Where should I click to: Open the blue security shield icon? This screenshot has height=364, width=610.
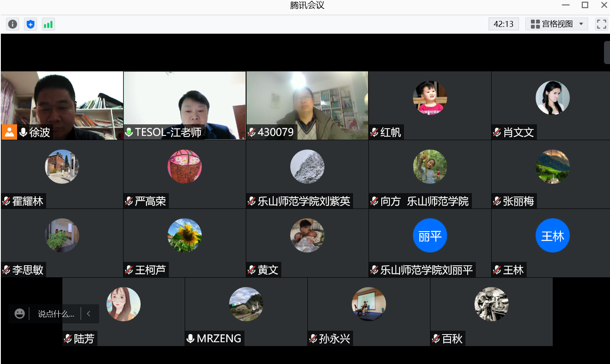(x=30, y=24)
